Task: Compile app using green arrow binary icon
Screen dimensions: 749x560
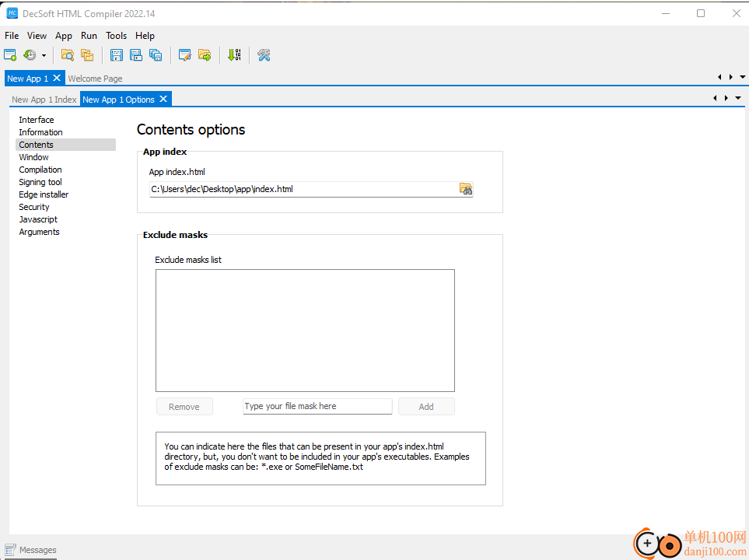Action: [x=234, y=55]
